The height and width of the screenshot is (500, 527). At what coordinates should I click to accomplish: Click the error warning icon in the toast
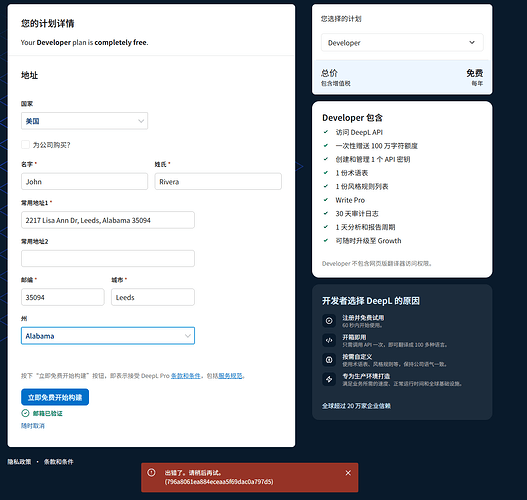click(151, 472)
